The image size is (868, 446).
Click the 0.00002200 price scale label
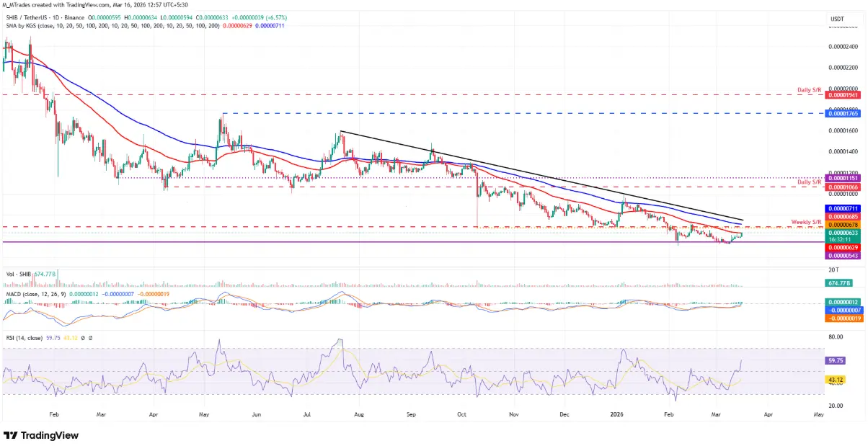tap(843, 67)
